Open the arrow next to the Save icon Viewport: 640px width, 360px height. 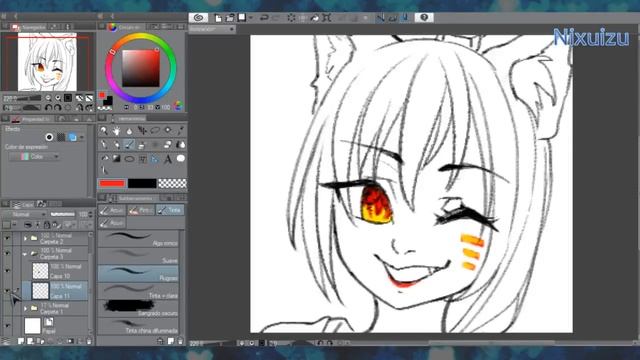coord(251,18)
